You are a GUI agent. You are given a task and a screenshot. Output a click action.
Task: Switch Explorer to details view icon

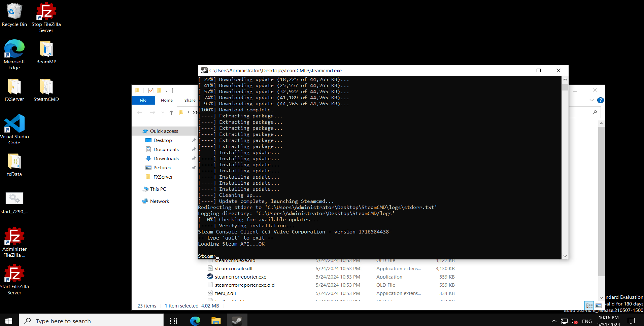[x=589, y=306]
